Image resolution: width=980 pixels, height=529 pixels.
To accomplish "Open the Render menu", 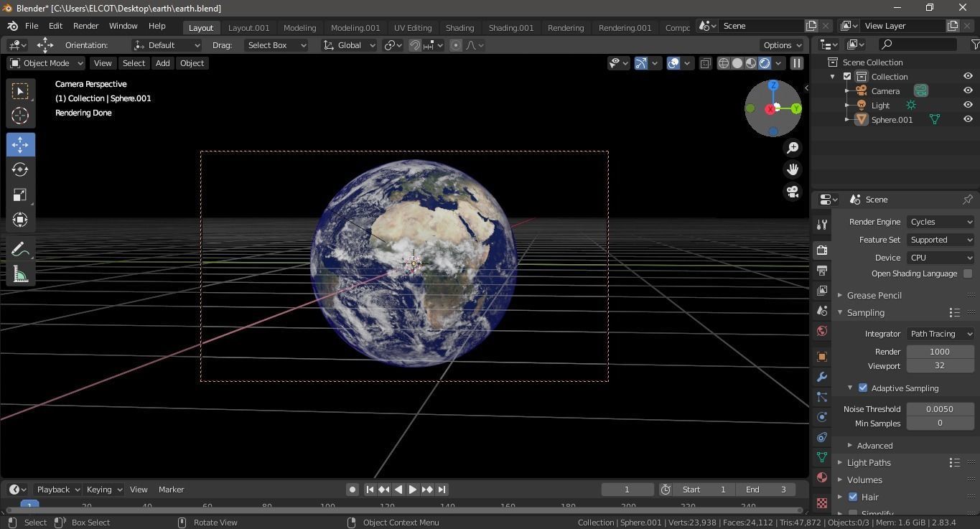I will (85, 26).
